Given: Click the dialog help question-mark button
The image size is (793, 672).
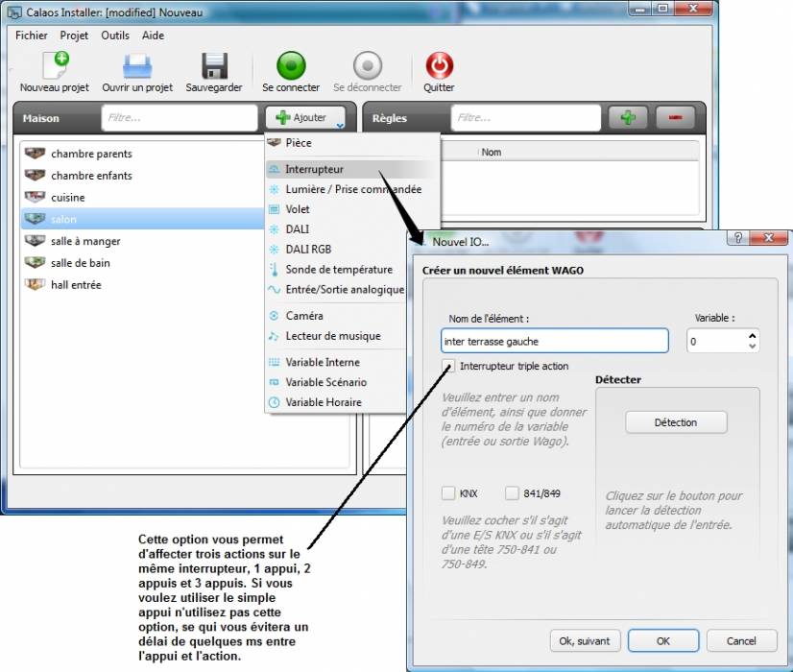Looking at the screenshot, I should pyautogui.click(x=738, y=238).
